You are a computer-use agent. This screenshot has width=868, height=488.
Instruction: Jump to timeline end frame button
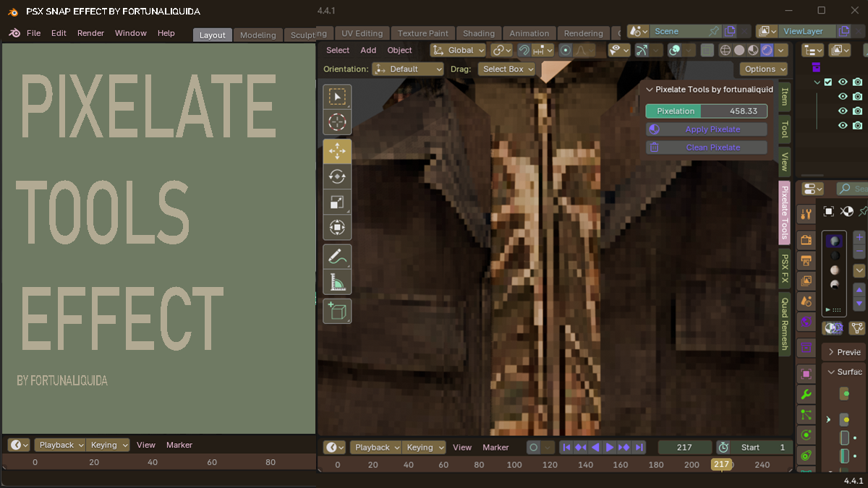(x=639, y=448)
